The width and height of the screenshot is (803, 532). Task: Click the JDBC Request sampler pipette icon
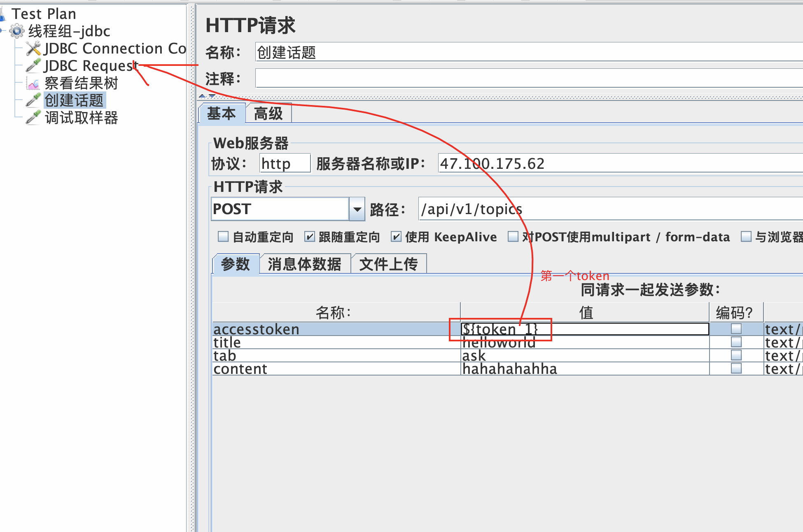33,65
